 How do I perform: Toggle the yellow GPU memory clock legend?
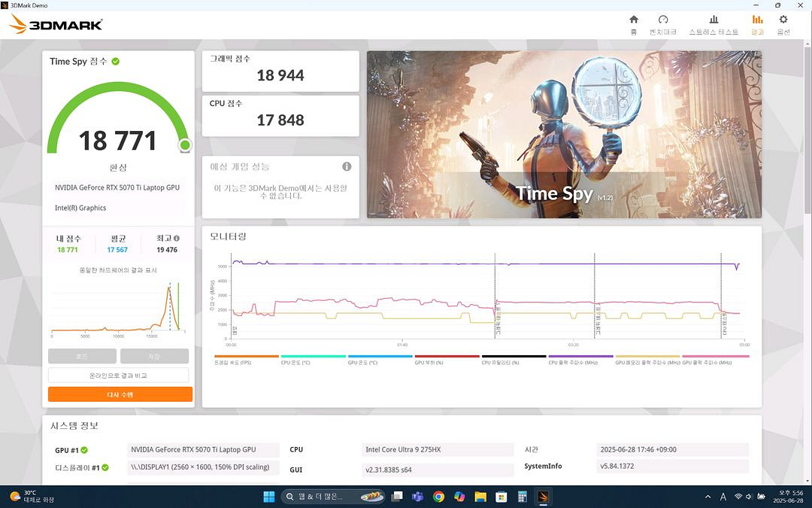pos(647,359)
